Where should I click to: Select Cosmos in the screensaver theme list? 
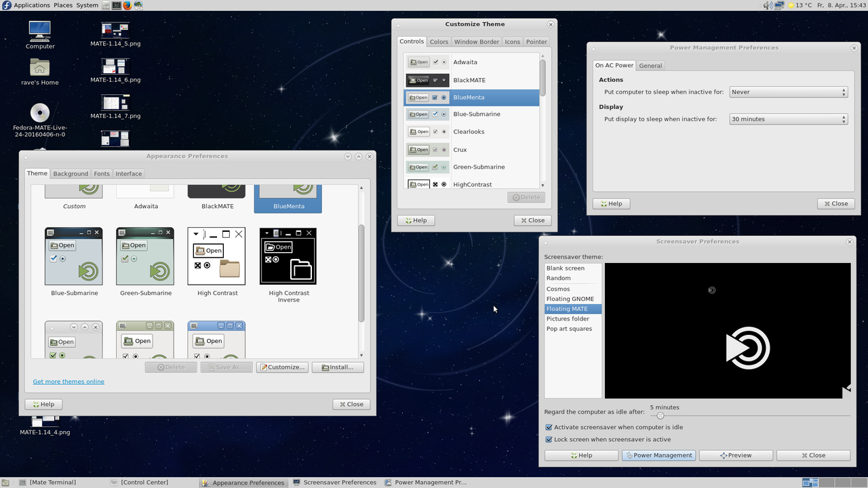[557, 288]
